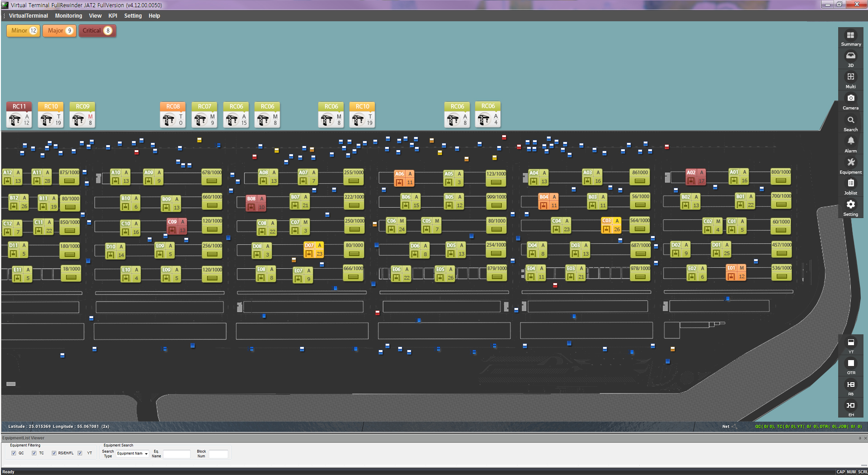Open the Monitoring menu
Viewport: 868px width, 475px height.
68,16
